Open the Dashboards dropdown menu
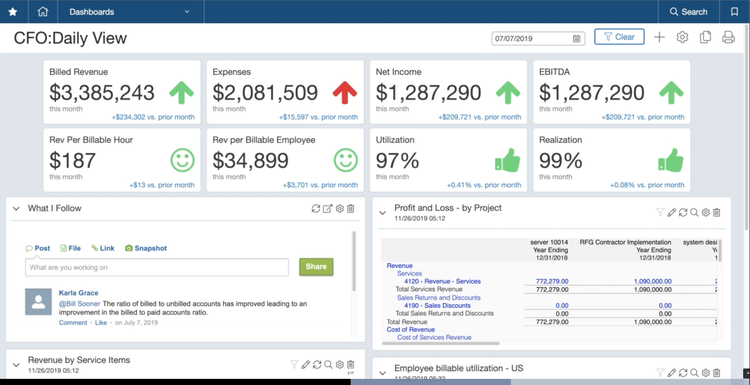 (130, 12)
